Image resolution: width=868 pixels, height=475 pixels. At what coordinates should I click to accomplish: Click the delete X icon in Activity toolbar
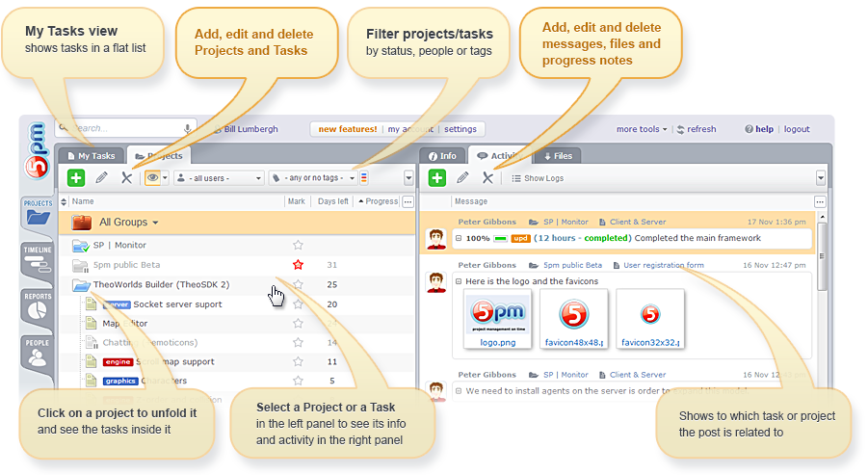pos(487,177)
